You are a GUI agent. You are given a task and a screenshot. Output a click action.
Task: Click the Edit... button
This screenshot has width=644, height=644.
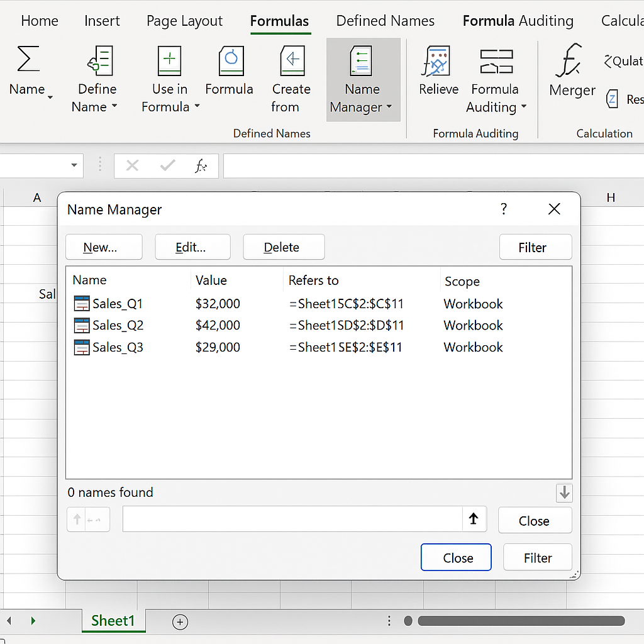(192, 247)
